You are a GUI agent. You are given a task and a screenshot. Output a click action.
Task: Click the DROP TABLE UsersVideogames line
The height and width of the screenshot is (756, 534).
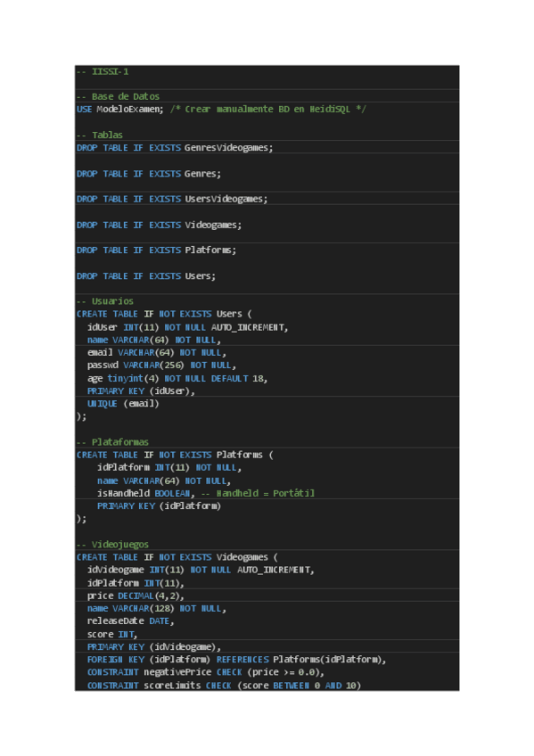(172, 199)
